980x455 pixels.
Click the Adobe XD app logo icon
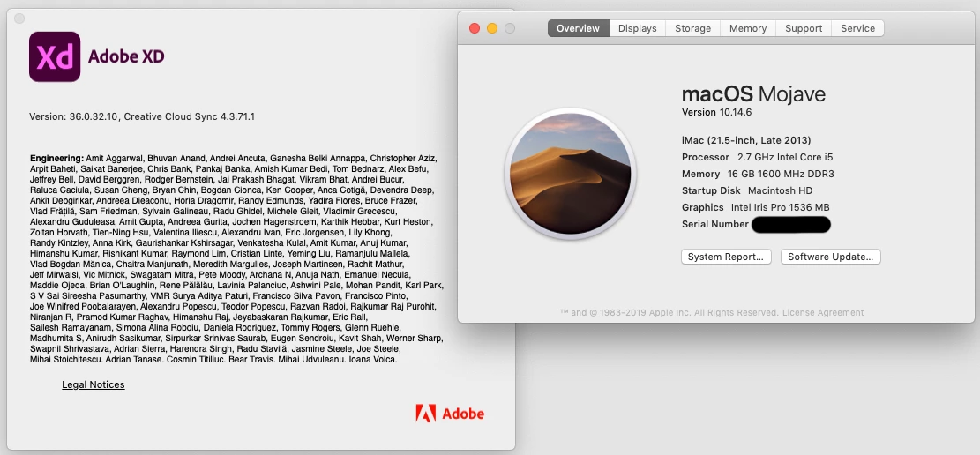coord(55,56)
